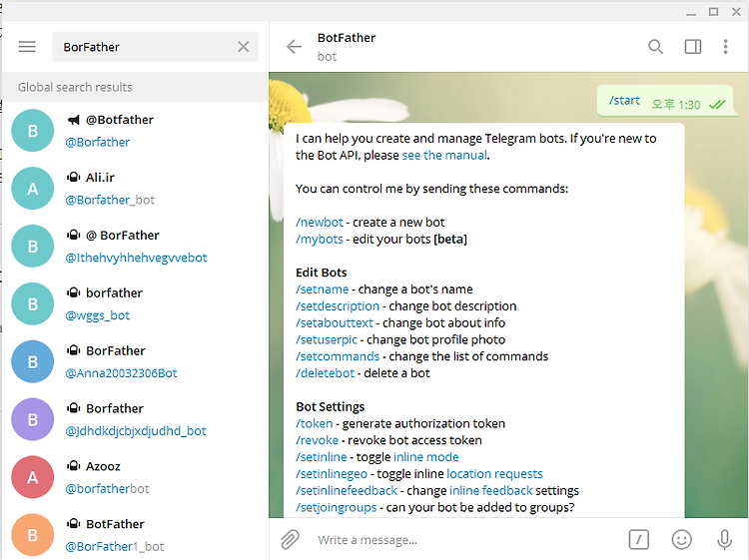Open the 'inline feedback' link
The height and width of the screenshot is (560, 749).
[491, 490]
